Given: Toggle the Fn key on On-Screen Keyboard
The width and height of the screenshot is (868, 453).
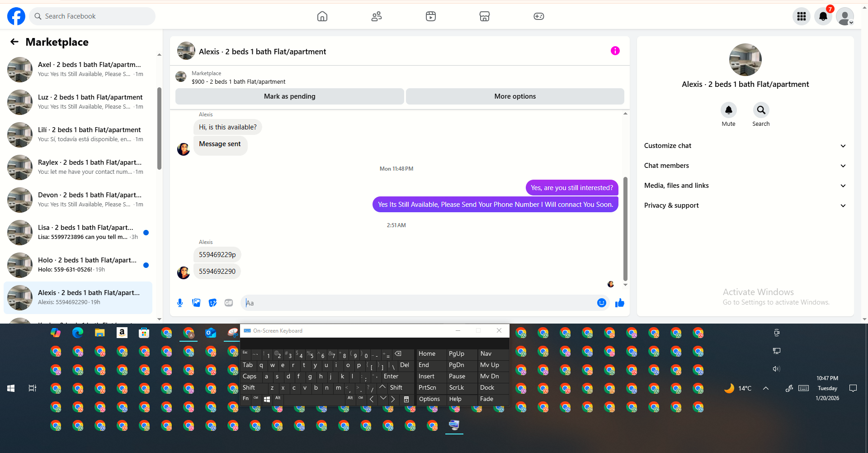Looking at the screenshot, I should coord(246,399).
